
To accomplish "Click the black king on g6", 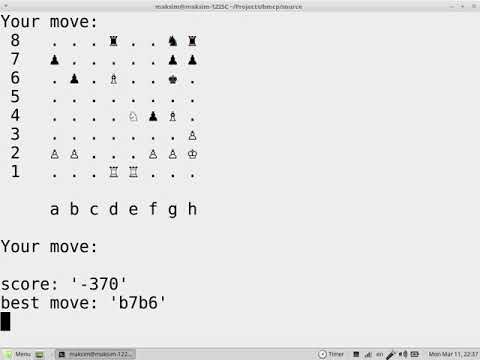I will 173,79.
